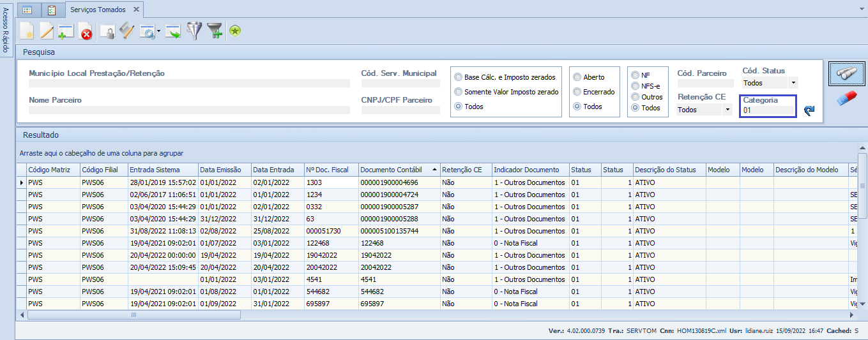This screenshot has height=340, width=868.
Task: Click the funnel filter icon
Action: pyautogui.click(x=194, y=31)
